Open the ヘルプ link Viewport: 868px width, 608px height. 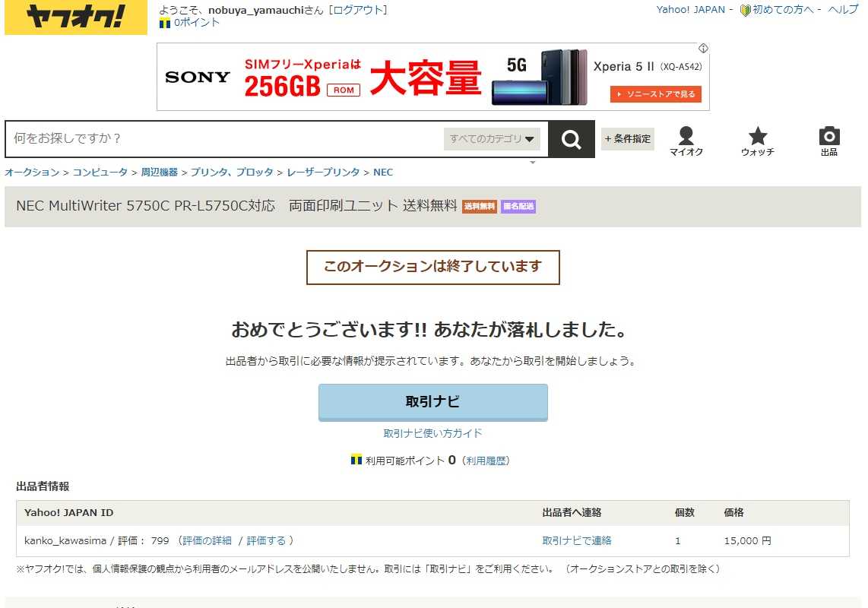842,9
